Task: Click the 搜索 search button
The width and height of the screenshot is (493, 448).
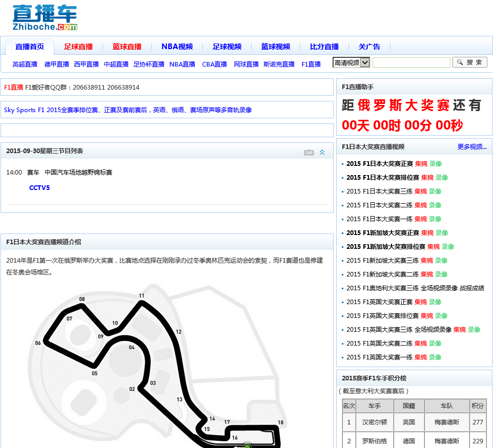Action: point(470,62)
